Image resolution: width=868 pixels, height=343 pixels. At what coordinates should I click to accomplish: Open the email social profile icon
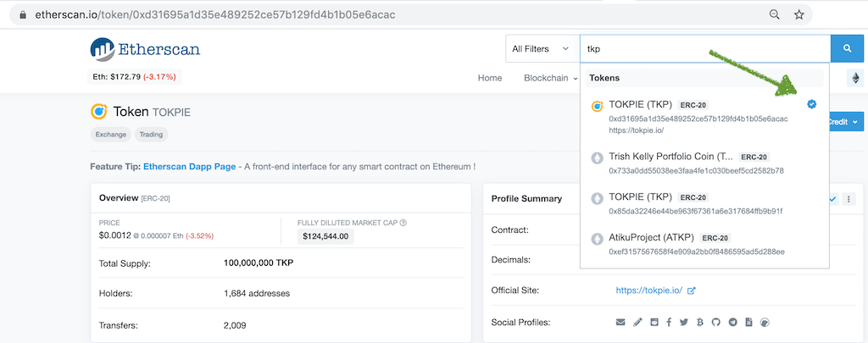click(x=620, y=322)
